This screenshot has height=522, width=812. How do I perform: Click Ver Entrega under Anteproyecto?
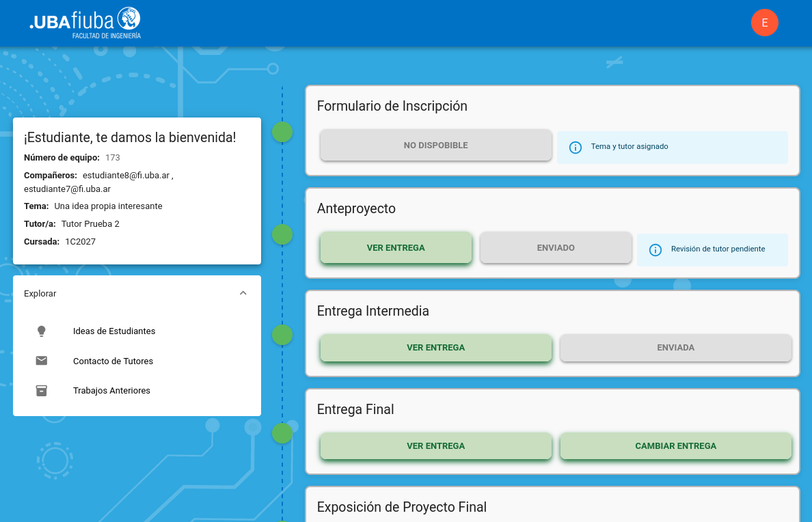coord(396,247)
